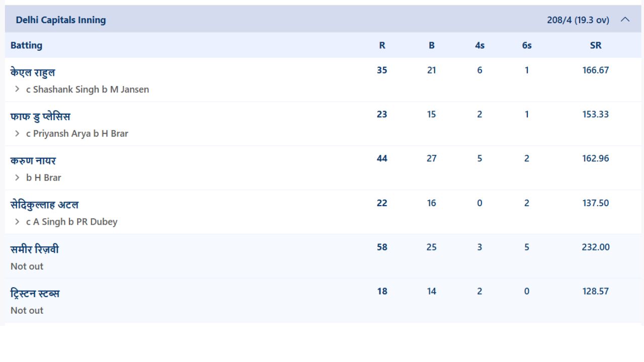The width and height of the screenshot is (644, 362).
Task: Click the R runs column header
Action: 382,45
